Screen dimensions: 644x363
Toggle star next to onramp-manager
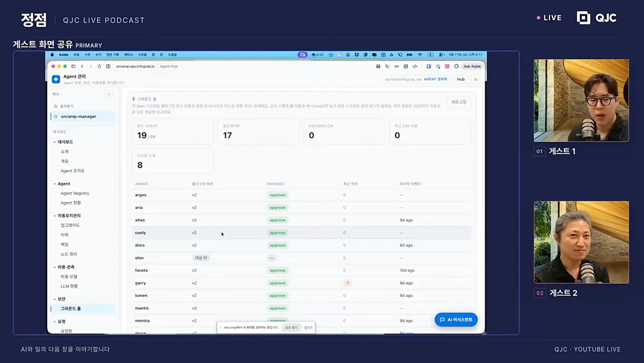56,117
